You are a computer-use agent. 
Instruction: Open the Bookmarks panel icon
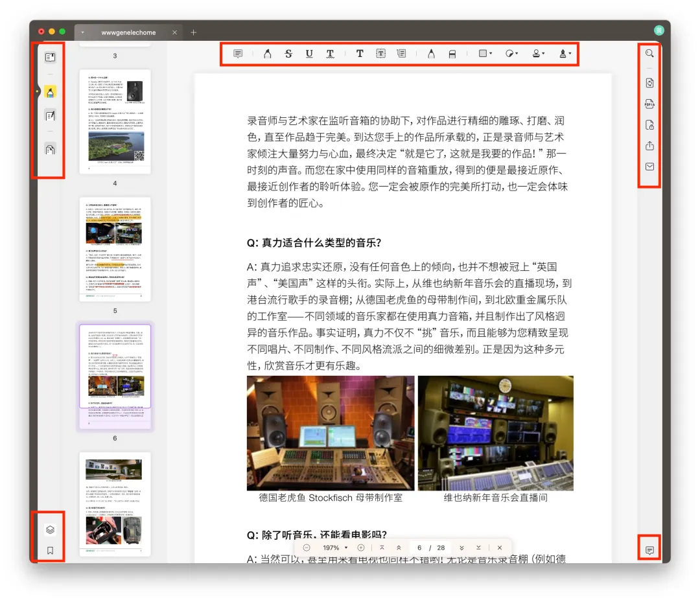point(50,551)
